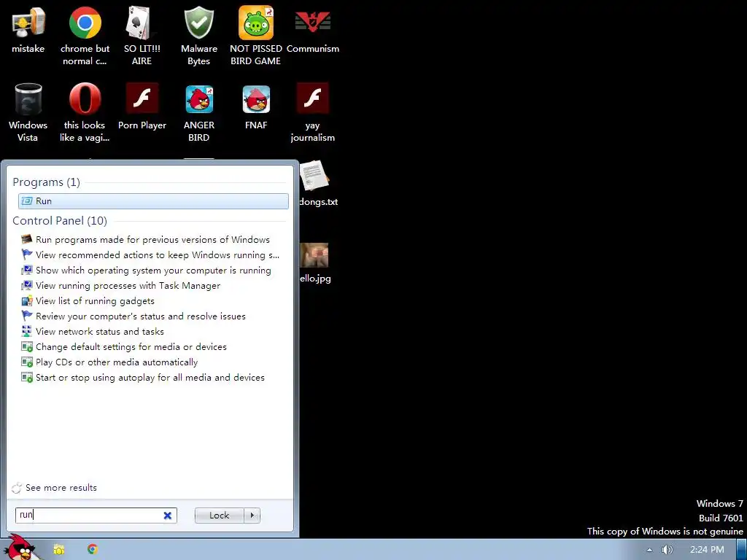Open the Communism desktop icon
The image size is (747, 560).
tap(312, 23)
